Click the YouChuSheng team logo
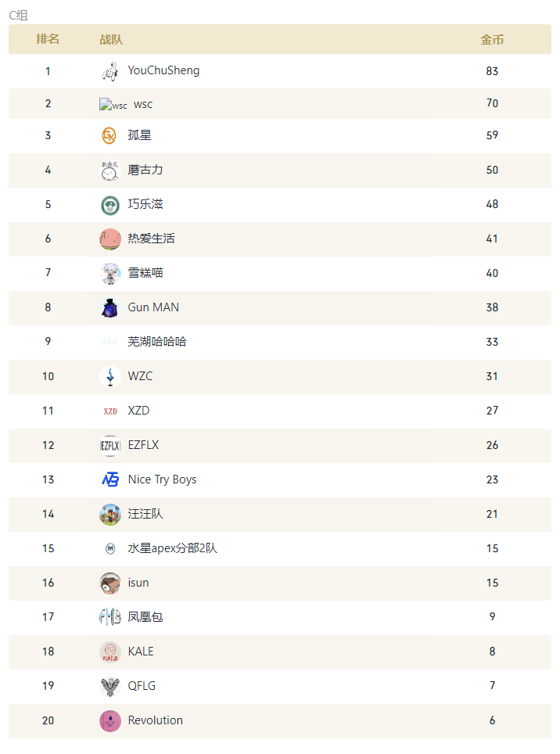The image size is (560, 754). (109, 71)
